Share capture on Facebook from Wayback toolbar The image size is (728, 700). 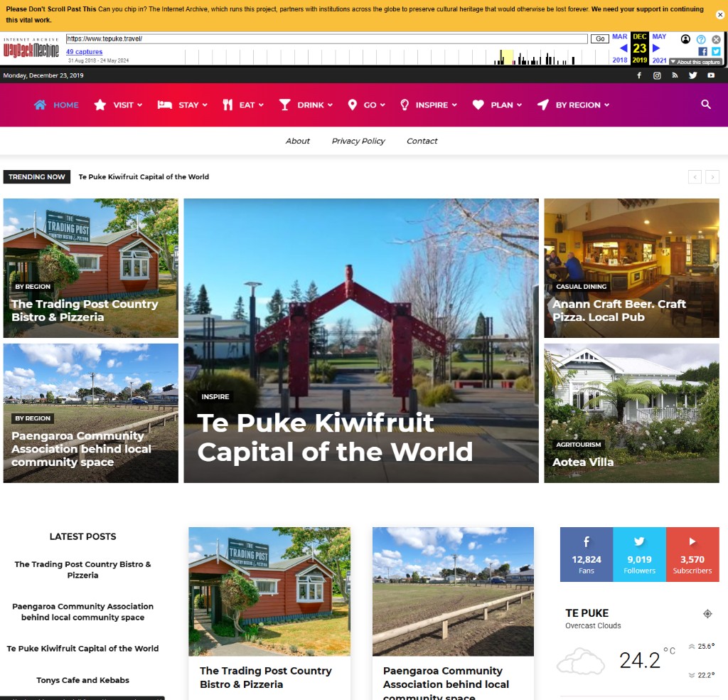(x=702, y=51)
